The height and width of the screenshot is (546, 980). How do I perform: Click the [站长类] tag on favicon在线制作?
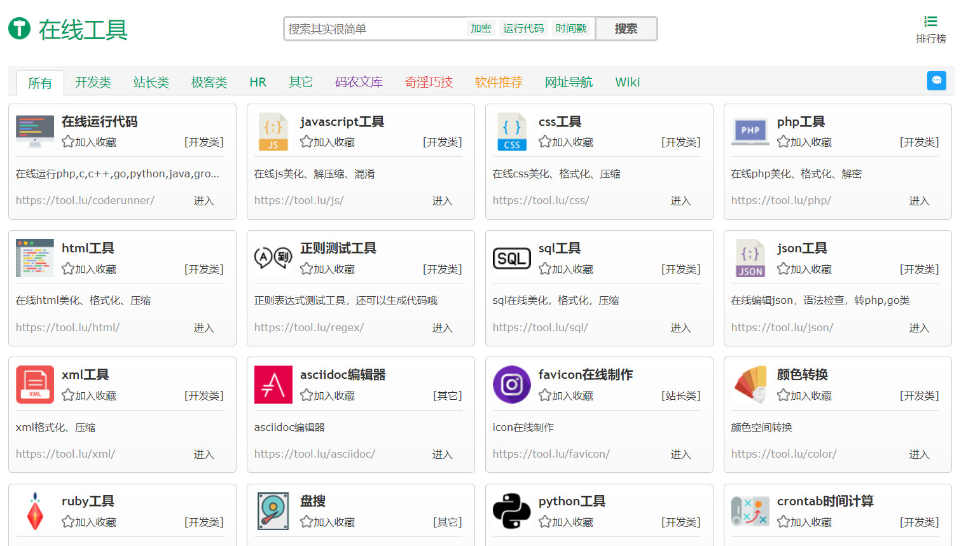click(680, 395)
